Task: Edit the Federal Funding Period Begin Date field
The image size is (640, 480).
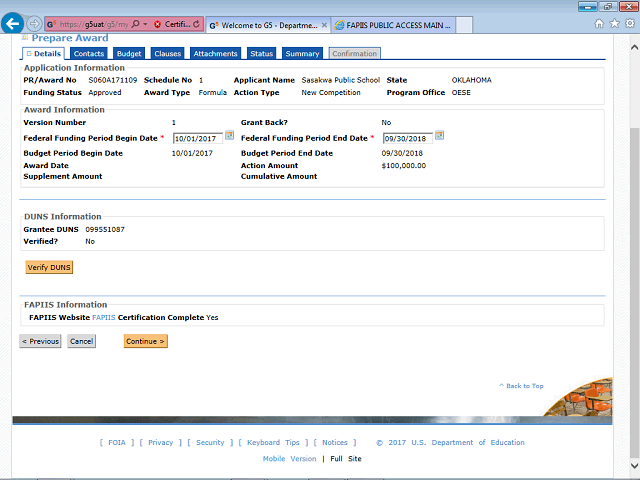Action: 197,138
